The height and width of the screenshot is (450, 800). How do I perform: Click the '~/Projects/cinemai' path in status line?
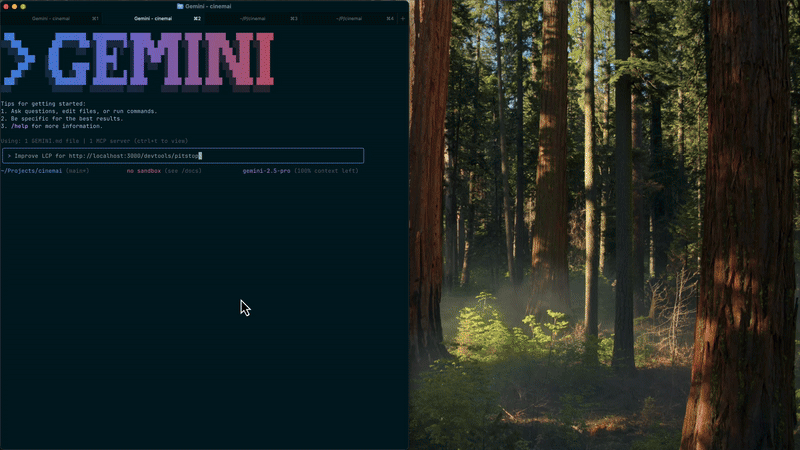point(31,171)
